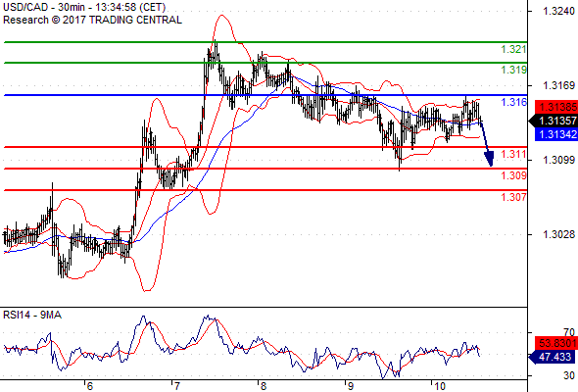Click date label 7 on time axis
The image size is (578, 392).
click(176, 386)
